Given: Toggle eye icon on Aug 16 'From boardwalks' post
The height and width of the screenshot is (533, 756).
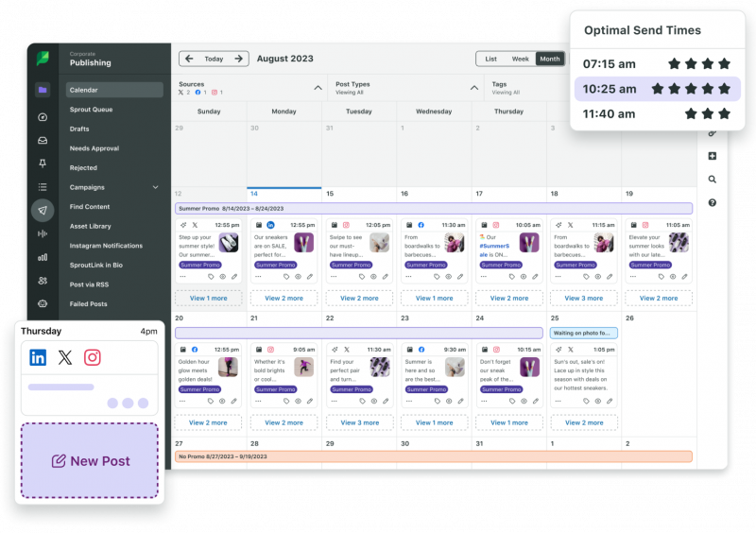Looking at the screenshot, I should [x=448, y=277].
